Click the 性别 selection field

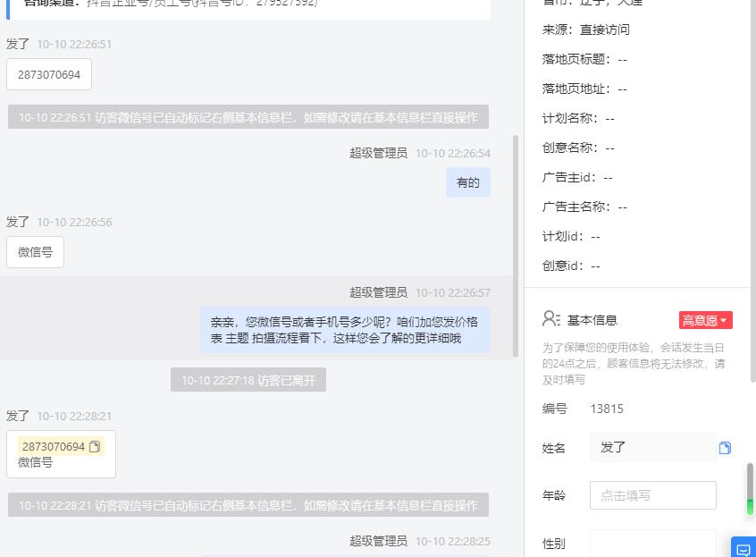[653, 544]
